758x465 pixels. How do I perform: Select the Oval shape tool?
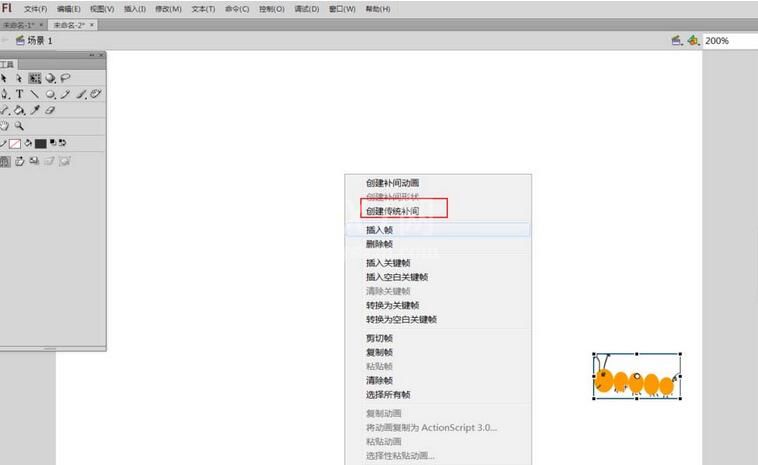(x=50, y=95)
